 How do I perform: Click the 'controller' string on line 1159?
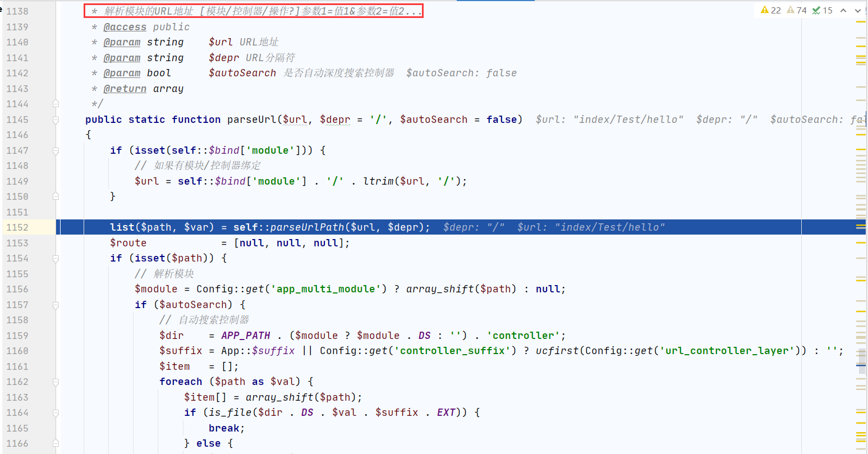(x=523, y=336)
